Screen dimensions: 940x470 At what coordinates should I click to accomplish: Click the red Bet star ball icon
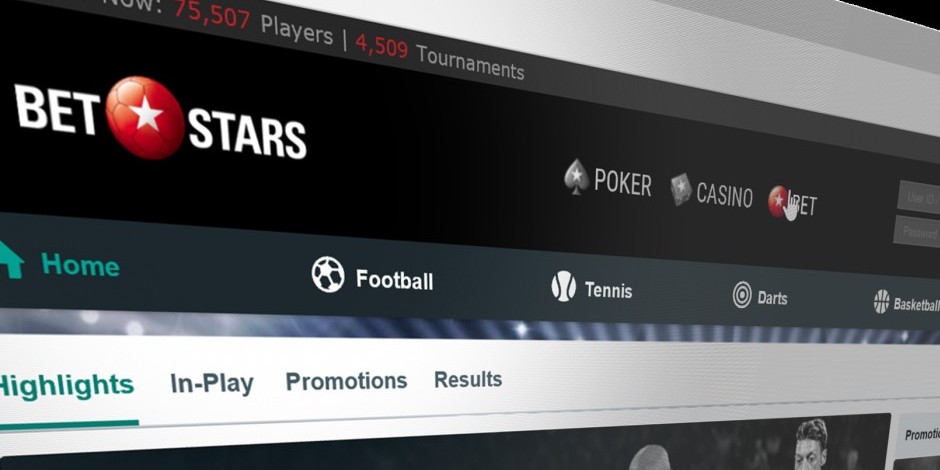click(x=778, y=201)
